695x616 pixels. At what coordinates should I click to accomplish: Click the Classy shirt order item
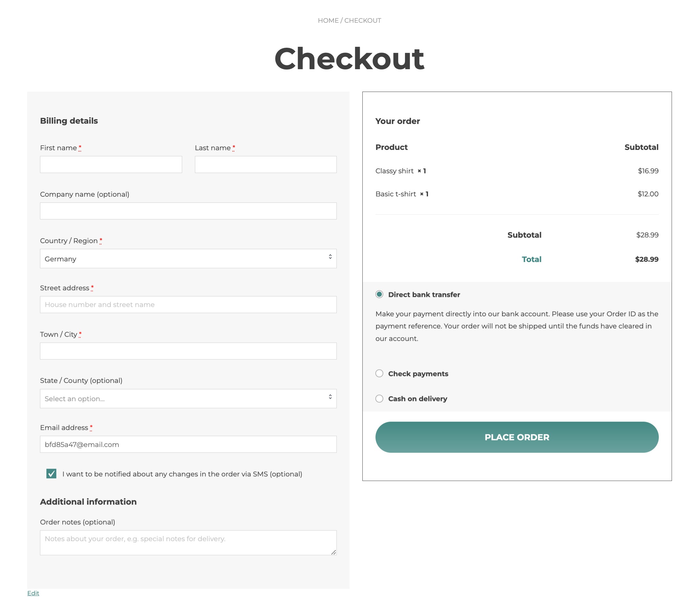click(x=394, y=171)
